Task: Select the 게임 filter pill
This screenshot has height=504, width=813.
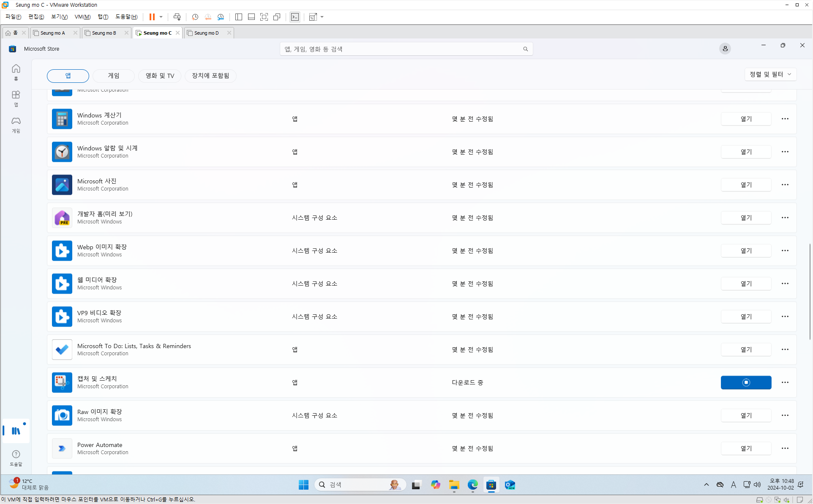Action: pyautogui.click(x=113, y=76)
